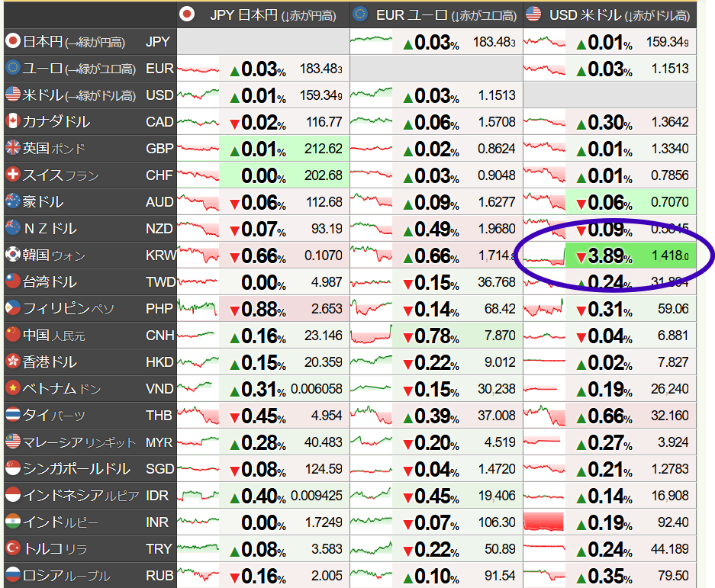Click the PHP/JPY 0.88% change cell
This screenshot has height=588, width=715.
257,309
